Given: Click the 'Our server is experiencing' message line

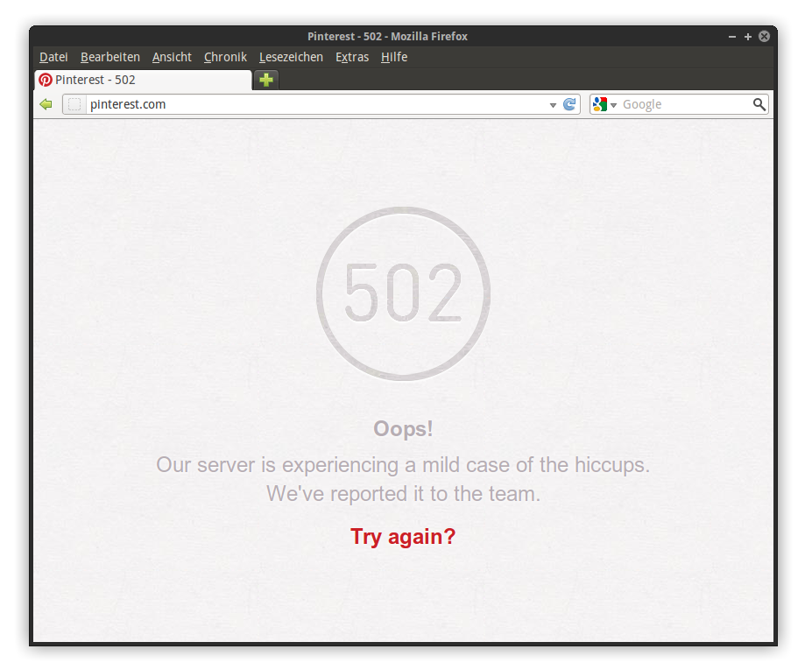Looking at the screenshot, I should (403, 465).
